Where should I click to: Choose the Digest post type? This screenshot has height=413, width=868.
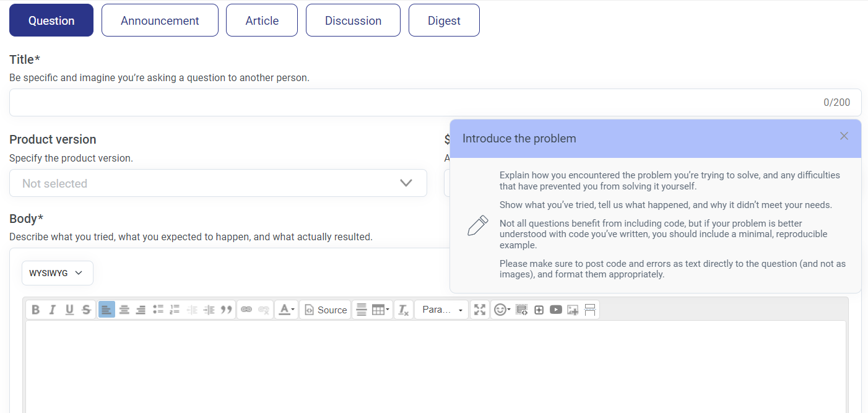[x=444, y=20]
